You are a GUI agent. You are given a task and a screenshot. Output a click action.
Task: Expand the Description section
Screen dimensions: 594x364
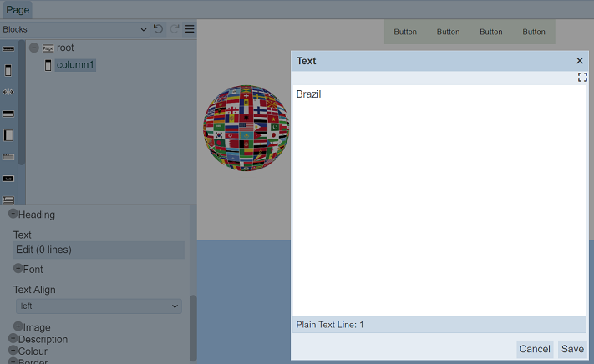(x=13, y=339)
